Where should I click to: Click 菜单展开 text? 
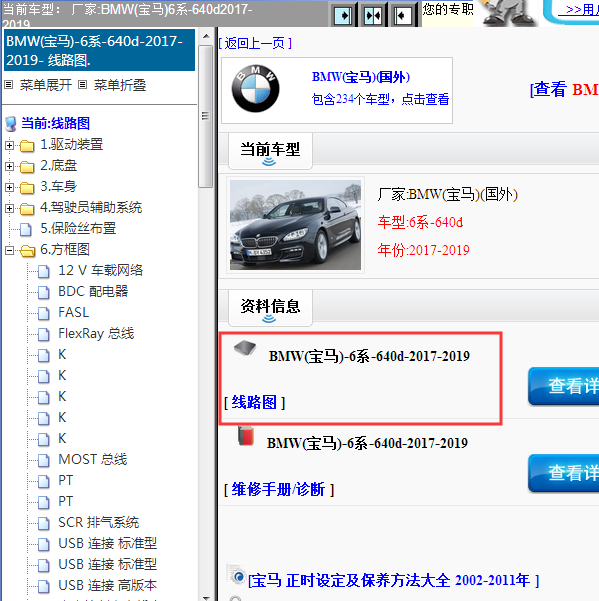point(46,85)
